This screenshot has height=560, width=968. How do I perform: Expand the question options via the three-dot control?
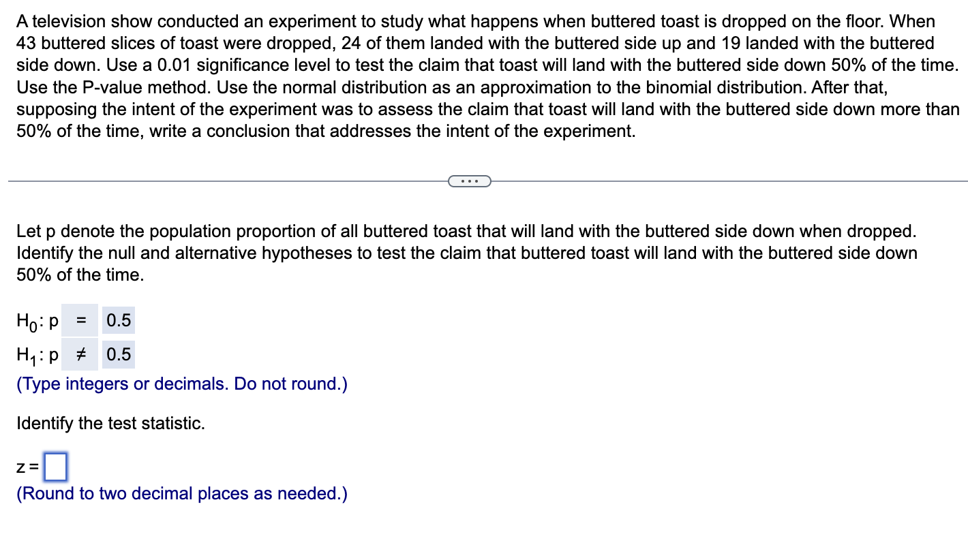pos(470,181)
